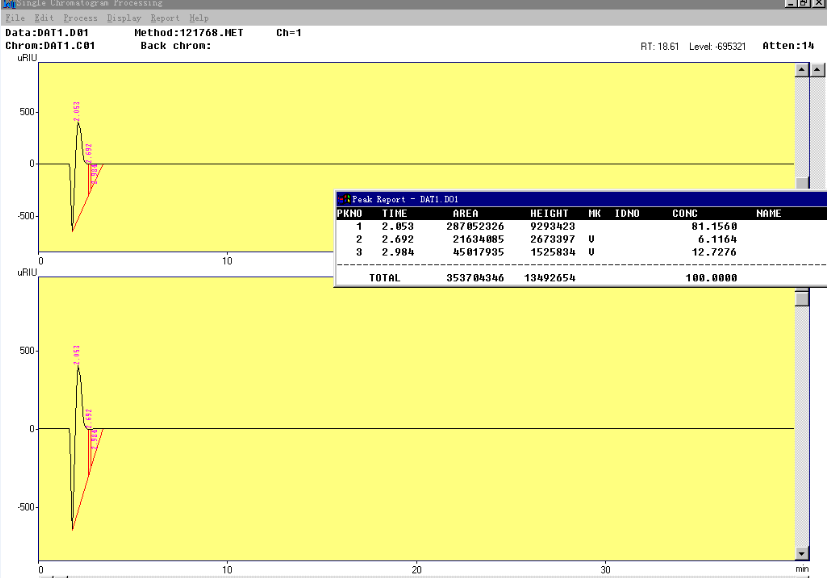Click height value 9293423
Viewport: 827px width, 578px height.
click(x=552, y=226)
